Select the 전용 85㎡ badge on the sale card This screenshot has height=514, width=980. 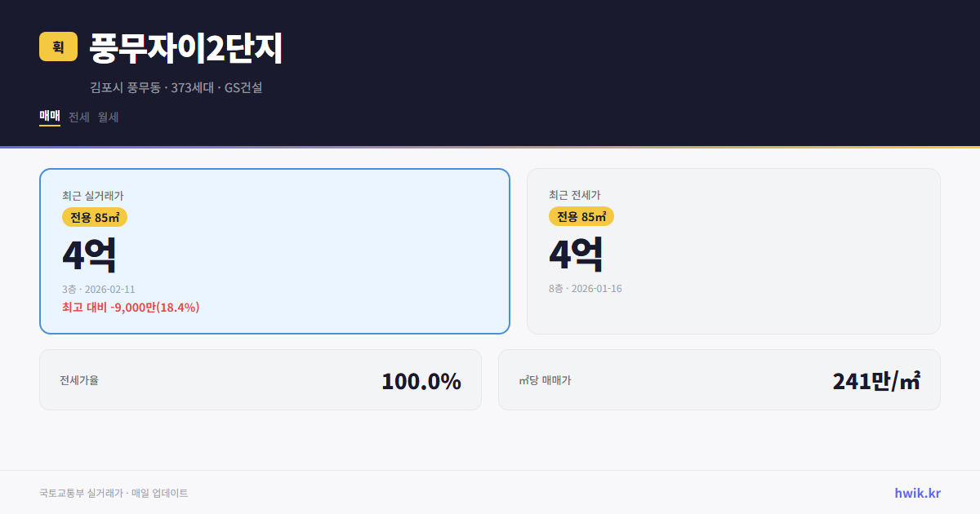(93, 218)
